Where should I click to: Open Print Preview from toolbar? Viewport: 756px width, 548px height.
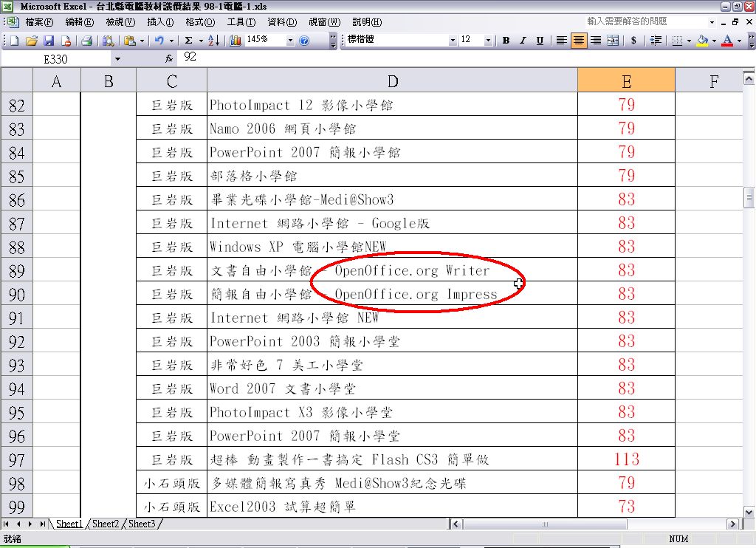pos(108,41)
